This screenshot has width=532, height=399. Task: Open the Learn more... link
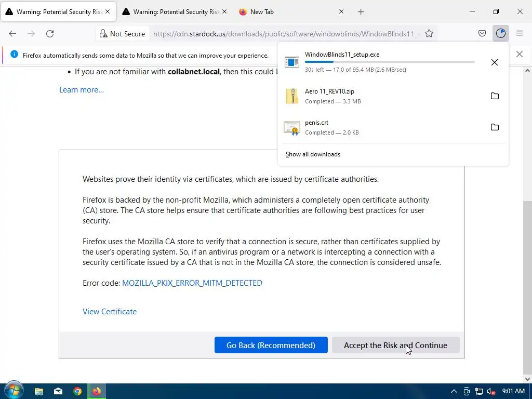pos(82,90)
